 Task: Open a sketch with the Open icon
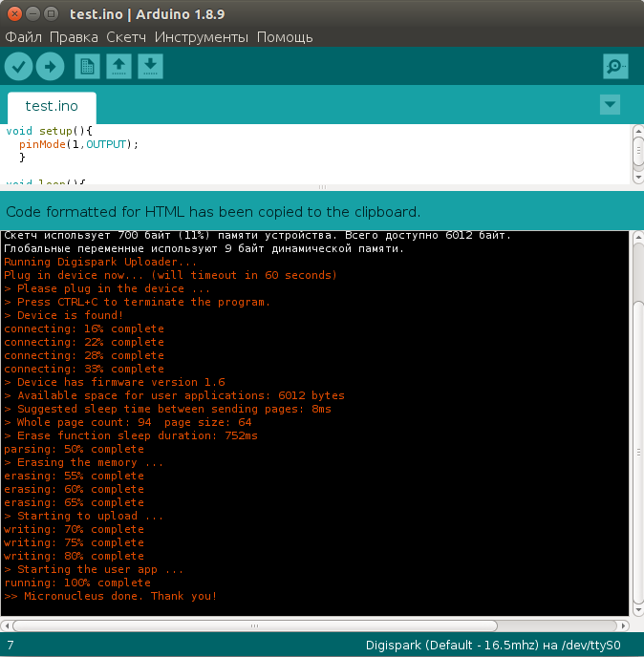[x=118, y=66]
